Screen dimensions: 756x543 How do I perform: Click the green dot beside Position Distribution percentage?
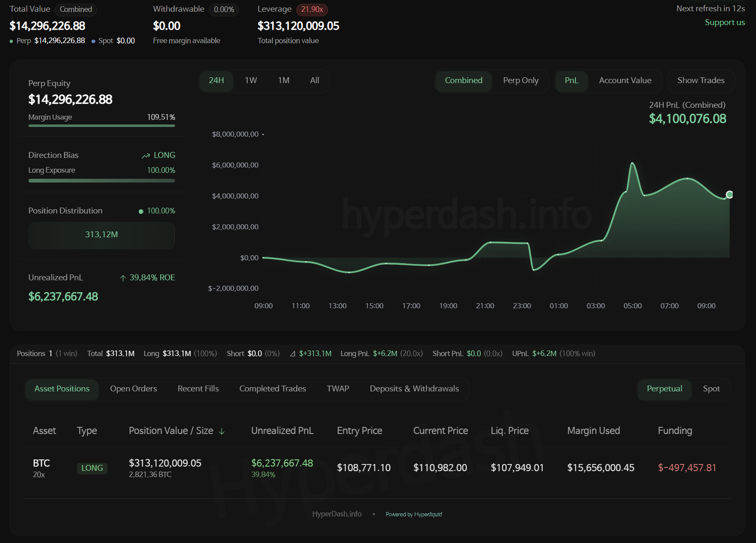click(x=141, y=211)
